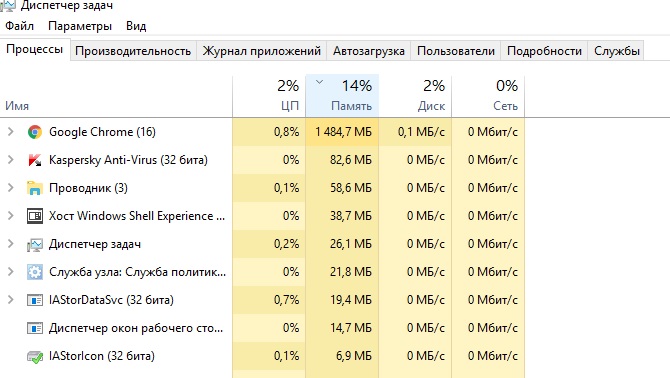
Task: Expand the Kaspersky Anti-Virus process entry
Action: click(11, 160)
